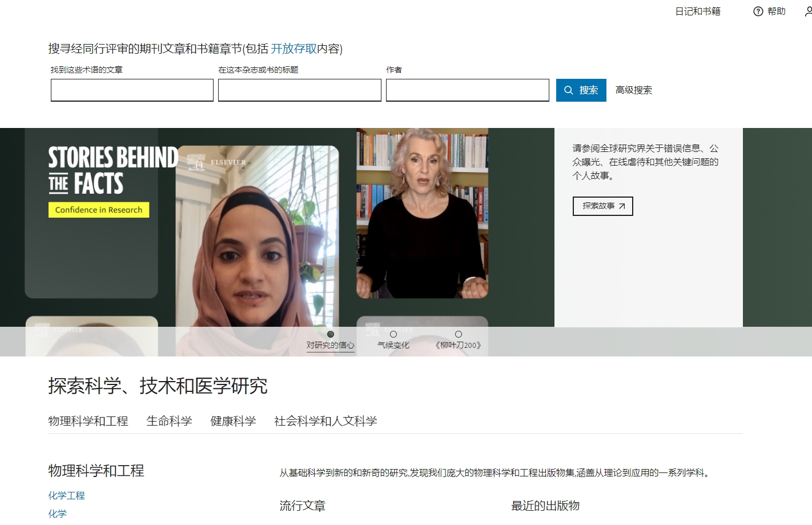
Task: Click the Stories Behind the Facts title
Action: (x=113, y=171)
